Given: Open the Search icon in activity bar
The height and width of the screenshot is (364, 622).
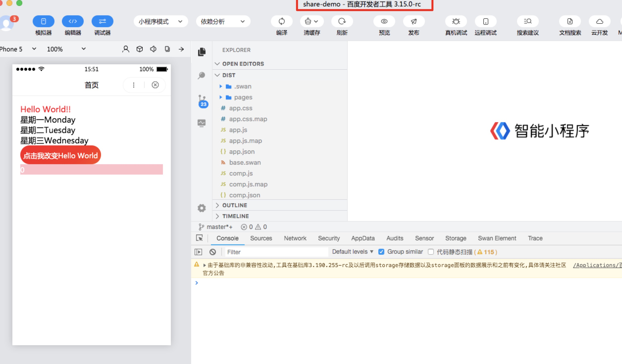Looking at the screenshot, I should tap(202, 75).
